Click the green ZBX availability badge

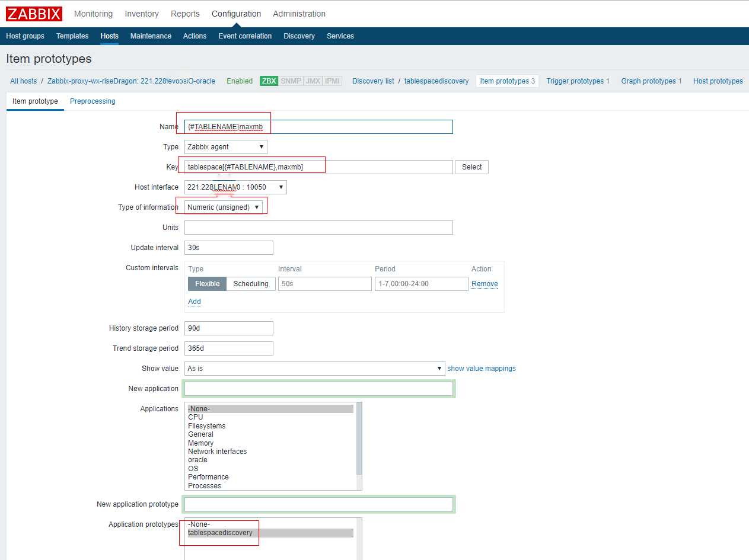tap(269, 81)
